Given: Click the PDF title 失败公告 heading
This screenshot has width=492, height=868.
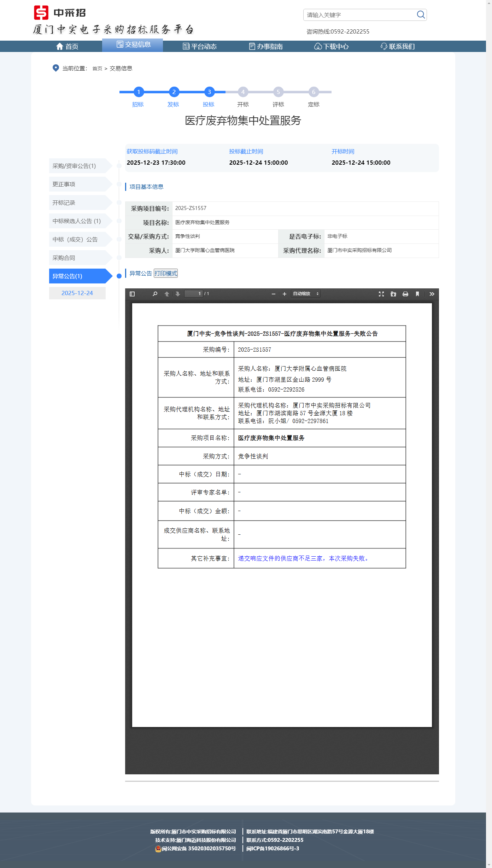Looking at the screenshot, I should (282, 334).
